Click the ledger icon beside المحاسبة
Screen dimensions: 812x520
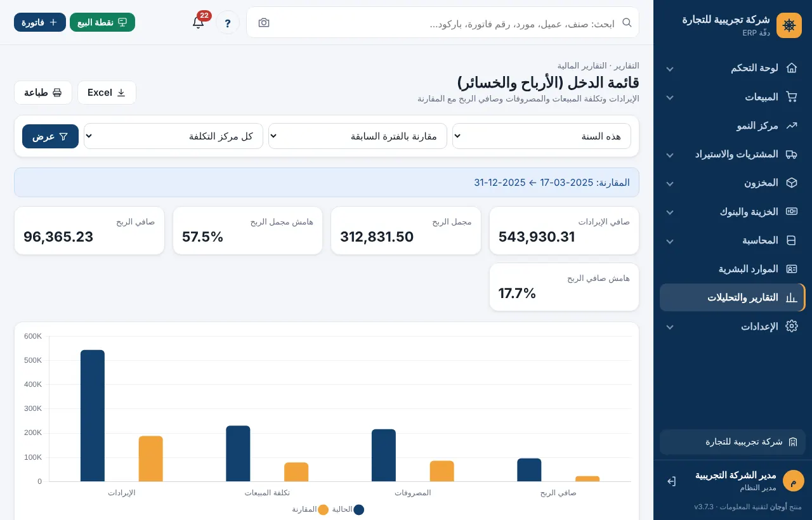791,240
